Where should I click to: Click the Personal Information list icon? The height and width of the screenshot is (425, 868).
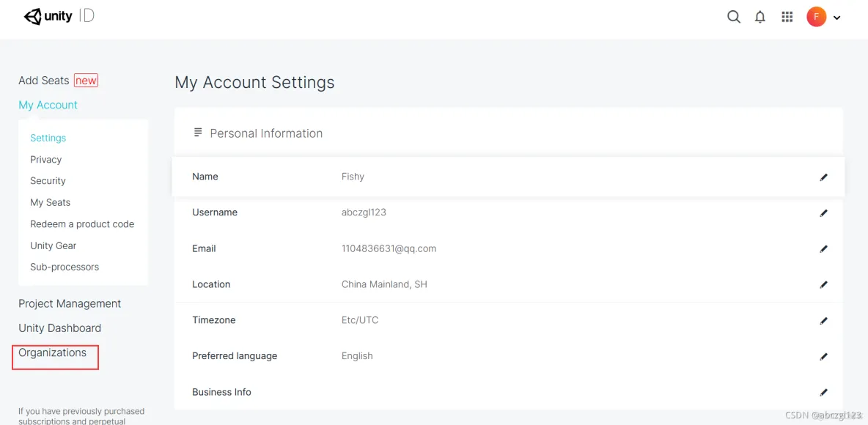pyautogui.click(x=198, y=133)
